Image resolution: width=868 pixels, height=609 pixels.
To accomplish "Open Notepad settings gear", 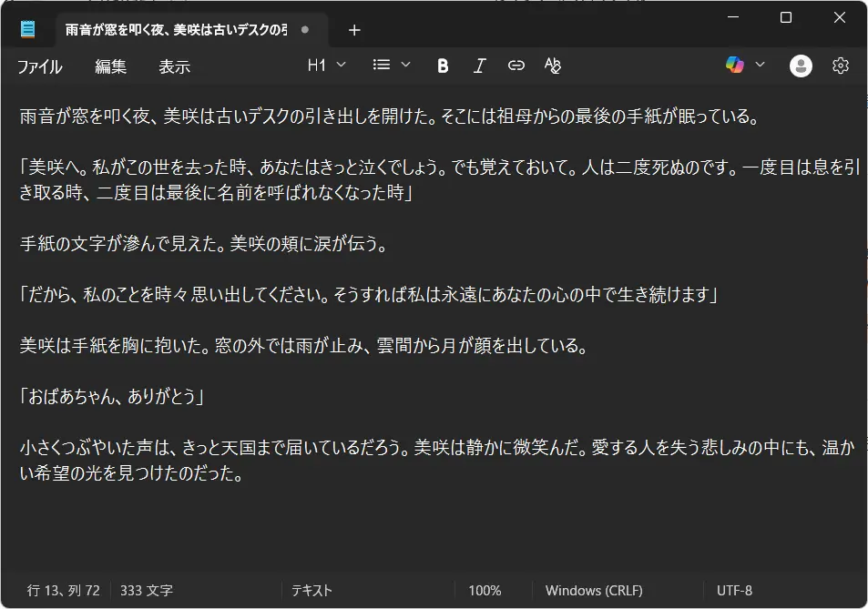I will [841, 66].
